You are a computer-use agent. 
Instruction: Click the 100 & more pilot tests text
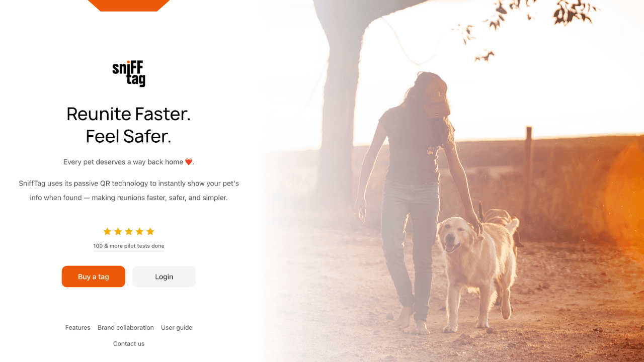(129, 246)
